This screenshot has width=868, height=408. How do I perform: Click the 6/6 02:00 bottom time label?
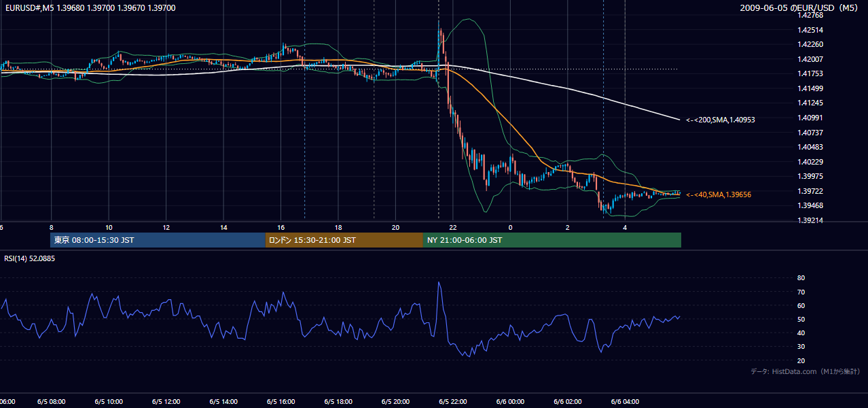pyautogui.click(x=568, y=402)
